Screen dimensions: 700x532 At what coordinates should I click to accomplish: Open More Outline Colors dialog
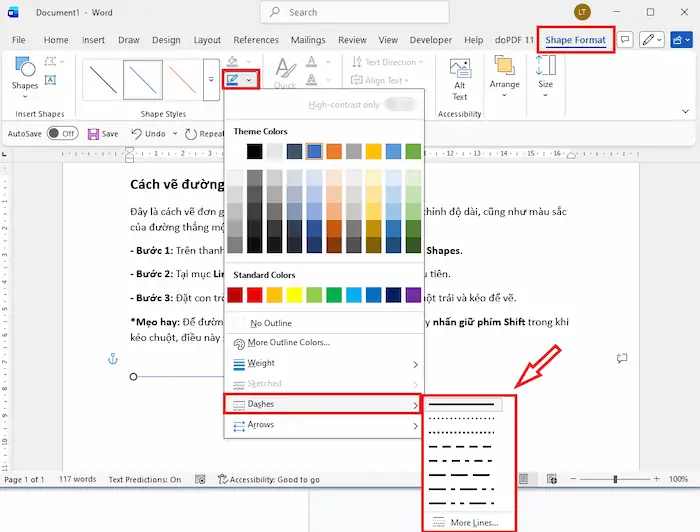coord(289,343)
